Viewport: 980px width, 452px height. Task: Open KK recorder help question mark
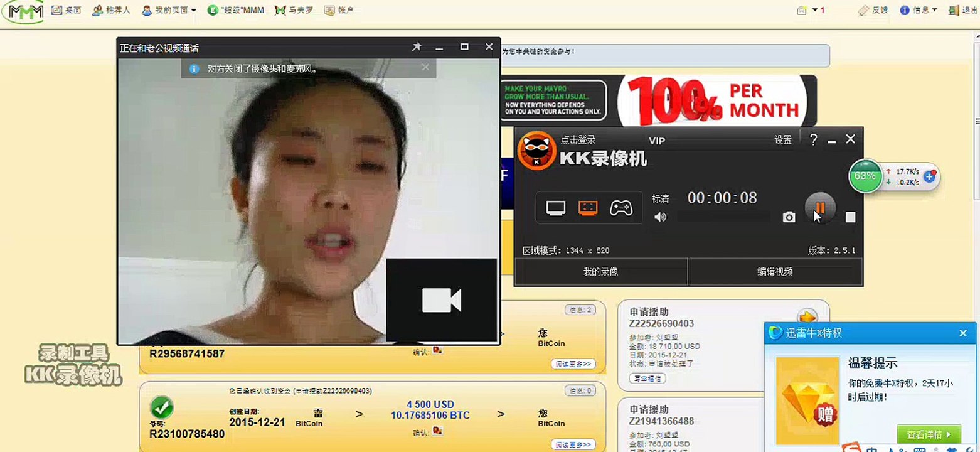tap(813, 139)
